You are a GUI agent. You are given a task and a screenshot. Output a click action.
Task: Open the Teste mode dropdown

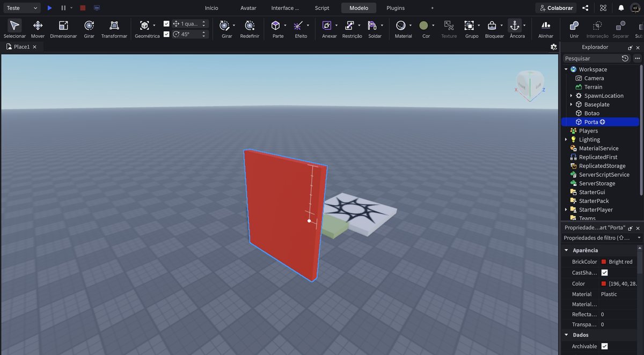pyautogui.click(x=21, y=8)
